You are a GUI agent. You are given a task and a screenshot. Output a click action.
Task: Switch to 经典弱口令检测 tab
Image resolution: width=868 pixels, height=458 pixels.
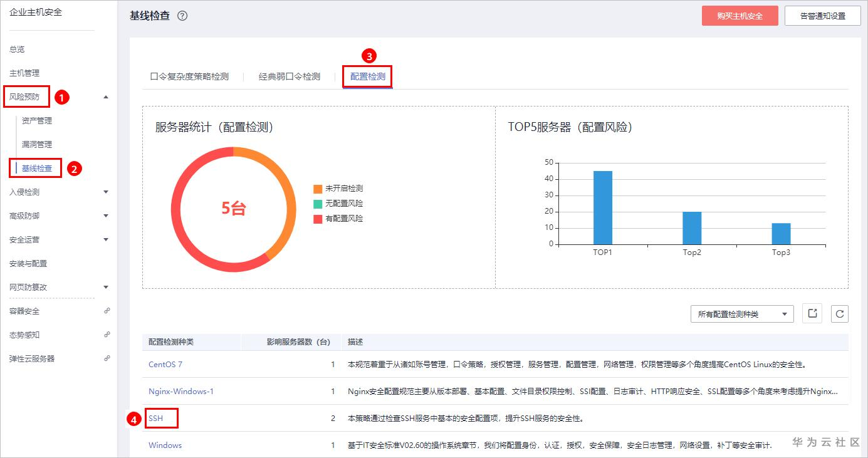290,77
